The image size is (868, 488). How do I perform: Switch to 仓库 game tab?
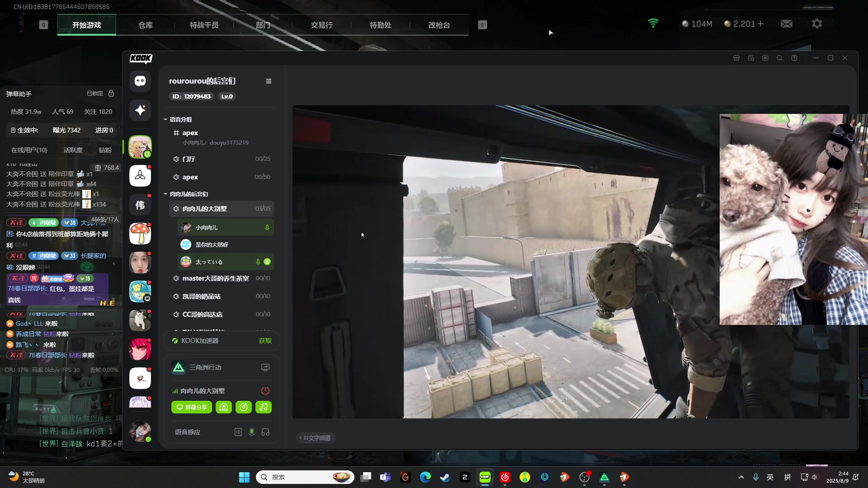click(146, 25)
